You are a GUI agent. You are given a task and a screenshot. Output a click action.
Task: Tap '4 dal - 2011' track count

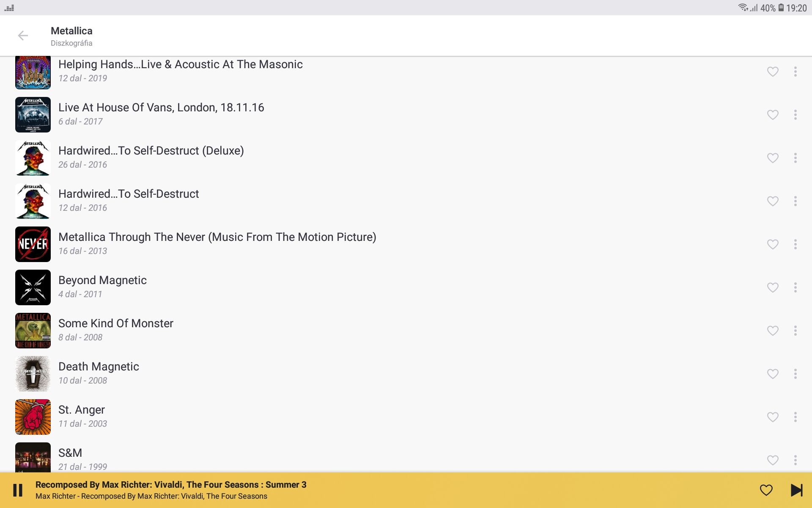tap(80, 294)
